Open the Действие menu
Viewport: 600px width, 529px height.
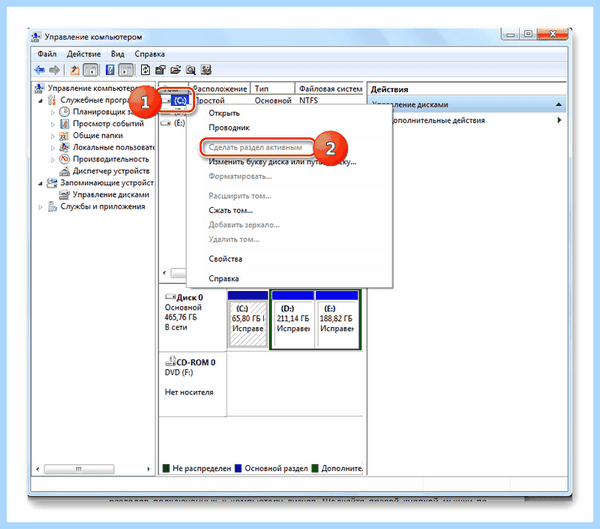83,54
